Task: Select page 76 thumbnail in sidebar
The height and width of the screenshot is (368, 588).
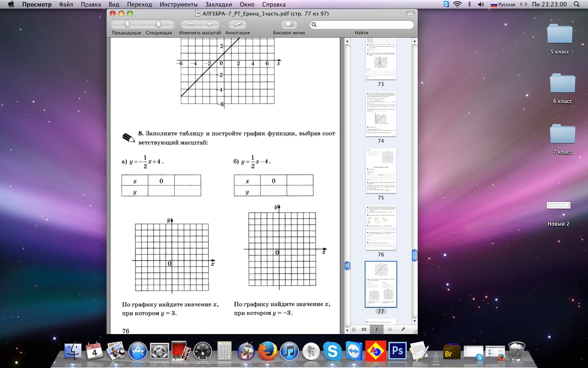Action: pos(381,228)
